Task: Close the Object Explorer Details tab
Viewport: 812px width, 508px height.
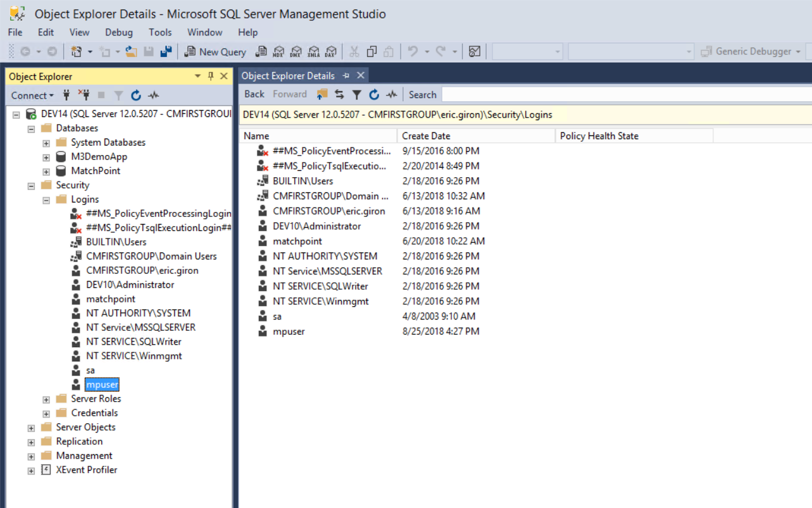Action: [x=360, y=75]
